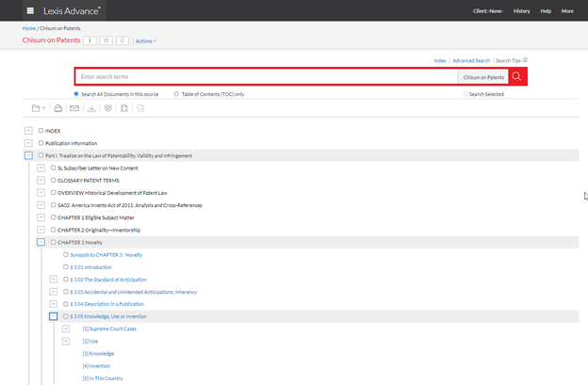Open the [4] Invention section link

coord(96,366)
